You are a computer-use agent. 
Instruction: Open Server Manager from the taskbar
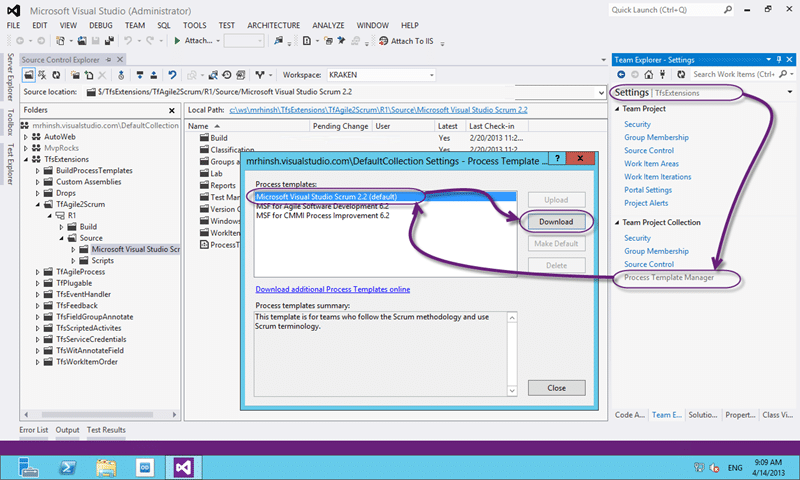(x=28, y=467)
